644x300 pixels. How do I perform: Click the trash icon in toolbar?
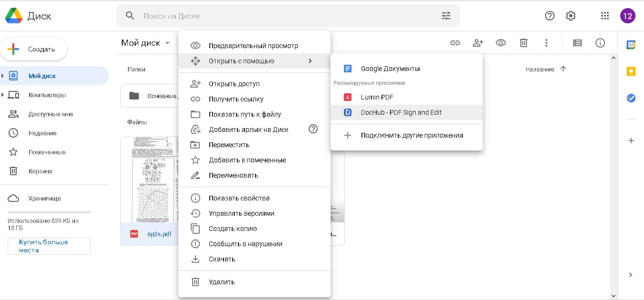524,43
